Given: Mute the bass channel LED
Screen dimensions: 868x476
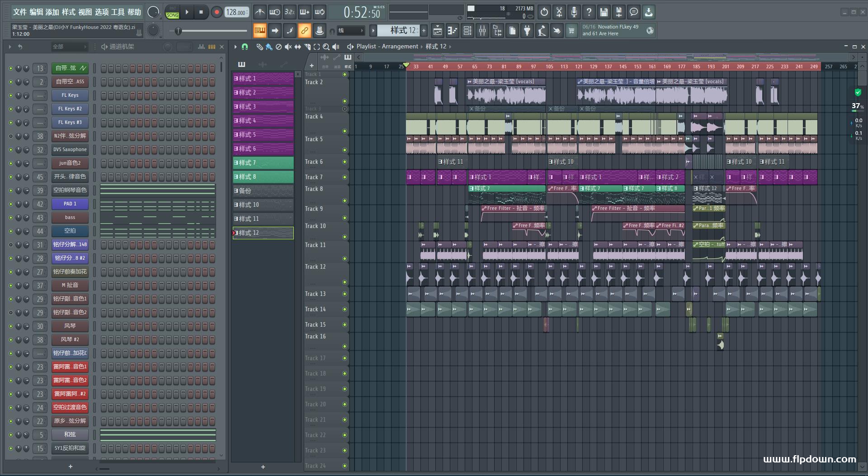Looking at the screenshot, I should [x=11, y=218].
